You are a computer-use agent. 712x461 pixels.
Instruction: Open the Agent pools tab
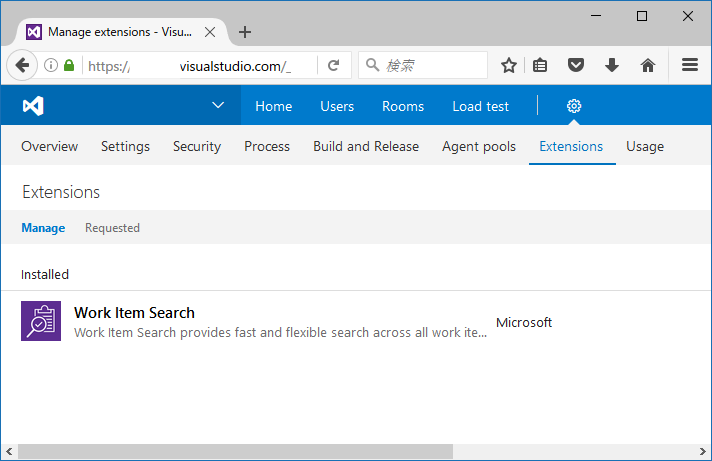tap(479, 146)
